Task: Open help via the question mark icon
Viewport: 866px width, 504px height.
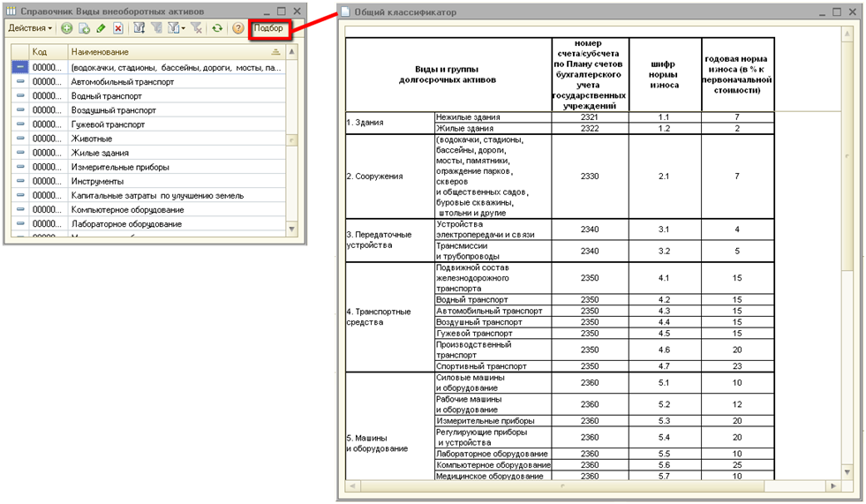Action: [237, 29]
